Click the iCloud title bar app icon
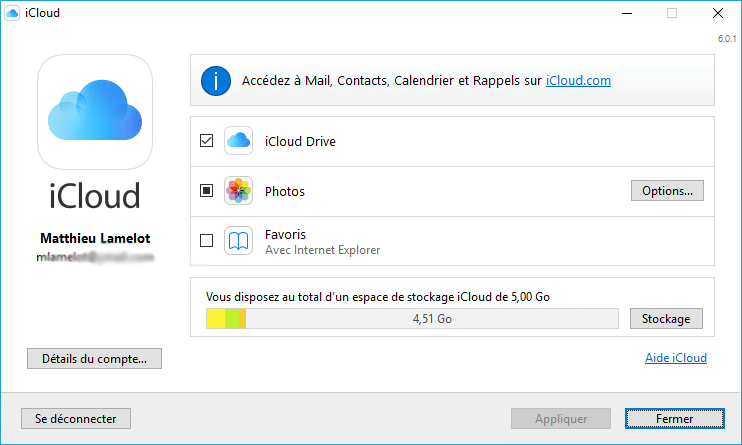Viewport: 742px width, 445px height. point(12,13)
